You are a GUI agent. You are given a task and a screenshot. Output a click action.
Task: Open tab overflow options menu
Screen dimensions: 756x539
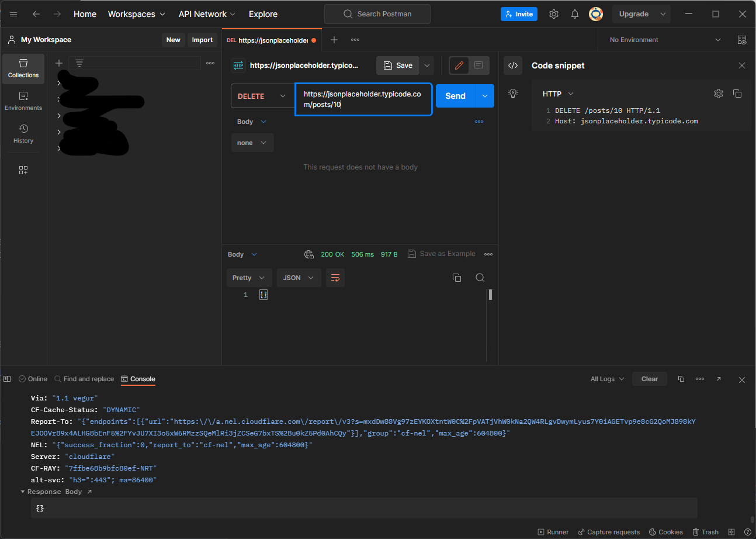[355, 40]
